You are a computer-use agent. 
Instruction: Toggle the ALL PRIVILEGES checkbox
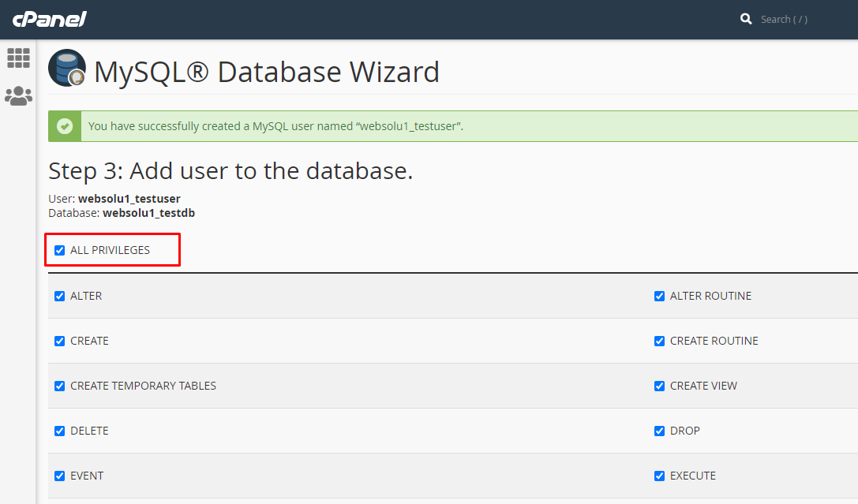point(60,250)
